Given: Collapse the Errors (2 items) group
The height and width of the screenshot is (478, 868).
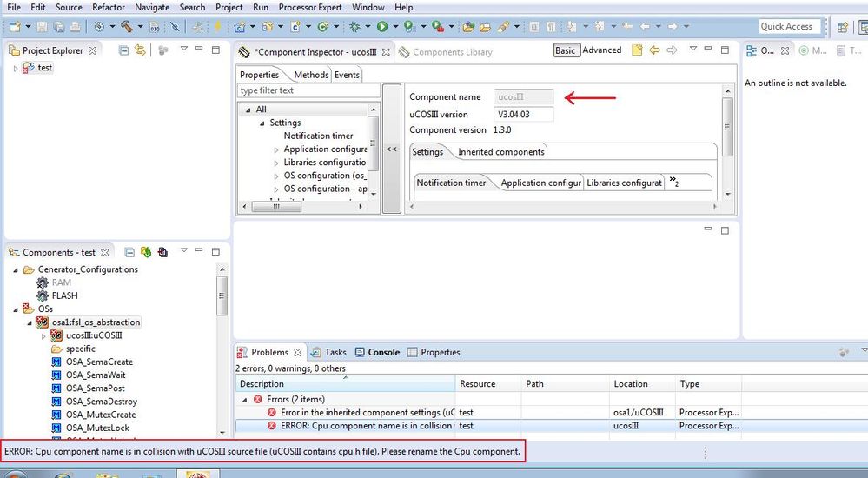Looking at the screenshot, I should 245,400.
